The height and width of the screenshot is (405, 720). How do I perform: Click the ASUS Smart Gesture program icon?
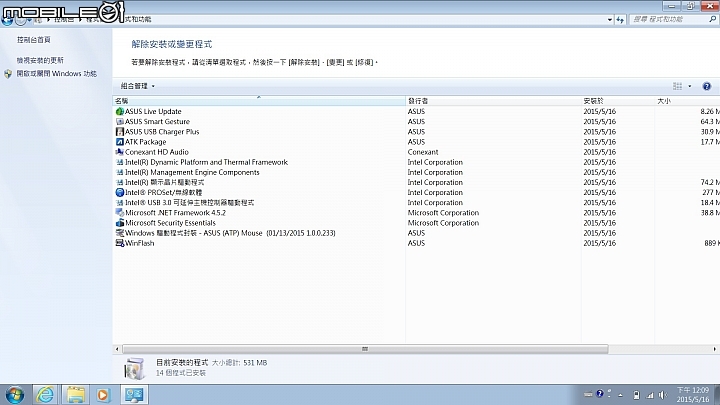pos(120,122)
